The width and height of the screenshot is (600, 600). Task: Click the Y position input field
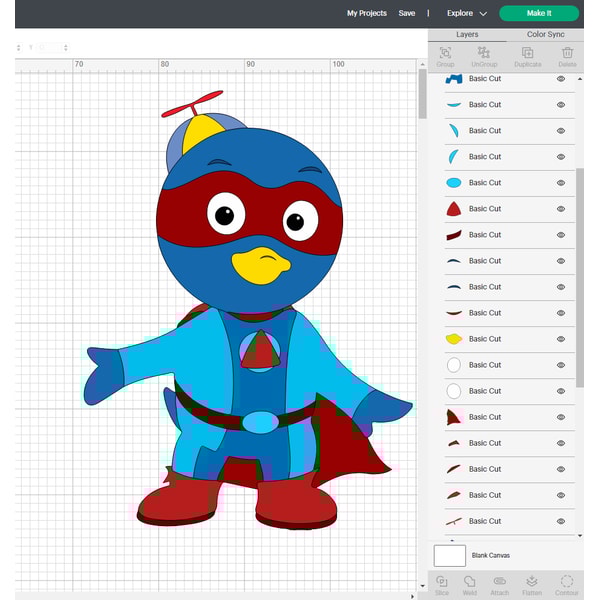point(48,47)
